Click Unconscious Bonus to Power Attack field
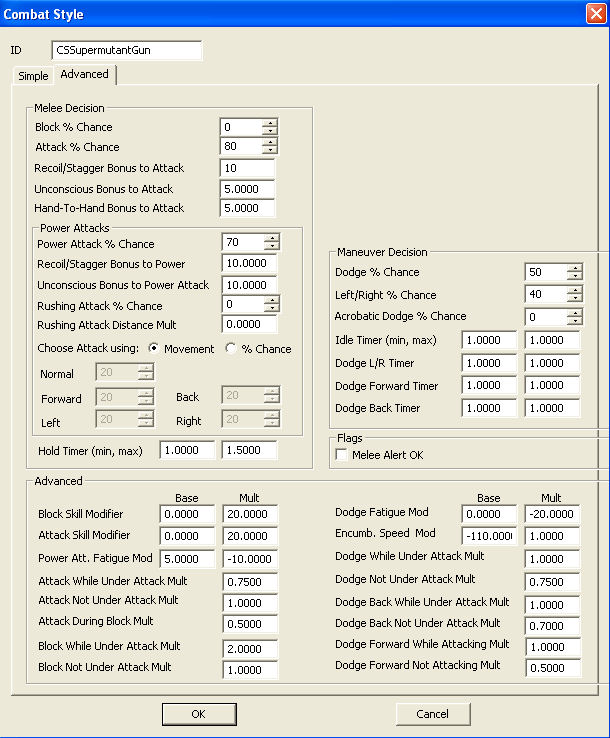 (249, 285)
